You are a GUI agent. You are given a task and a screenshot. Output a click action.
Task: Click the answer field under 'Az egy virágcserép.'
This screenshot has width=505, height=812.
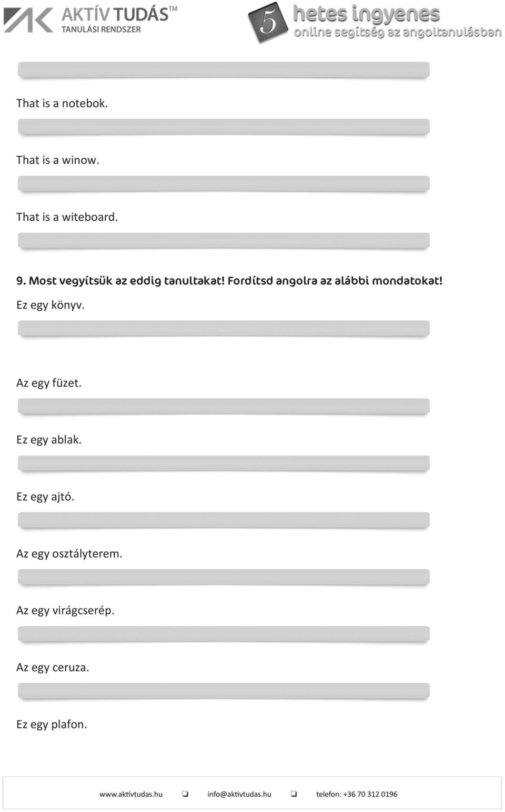tap(224, 634)
